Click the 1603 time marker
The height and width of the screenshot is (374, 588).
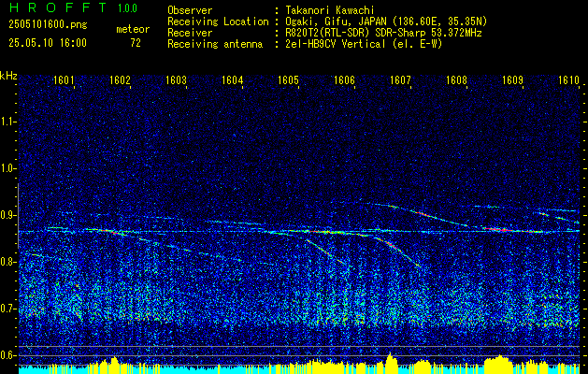[x=177, y=79]
